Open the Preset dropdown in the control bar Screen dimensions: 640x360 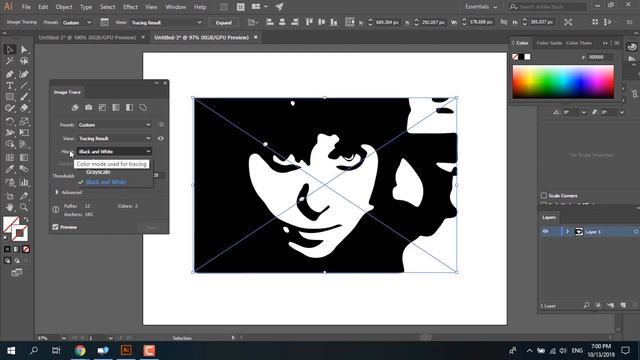(x=77, y=22)
